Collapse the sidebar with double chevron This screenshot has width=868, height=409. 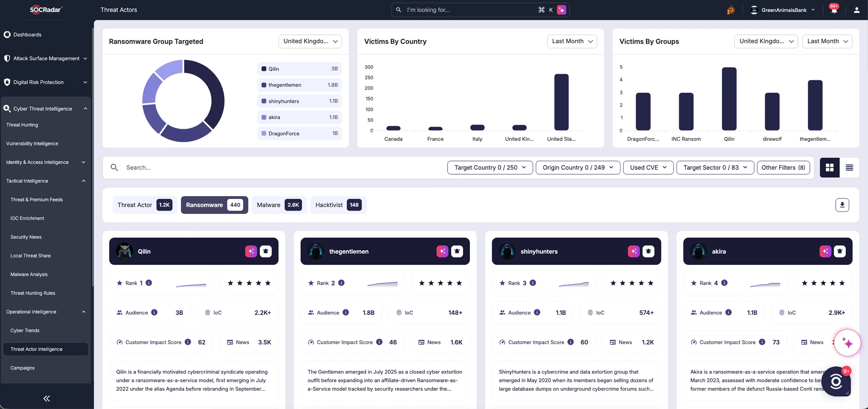coord(47,398)
